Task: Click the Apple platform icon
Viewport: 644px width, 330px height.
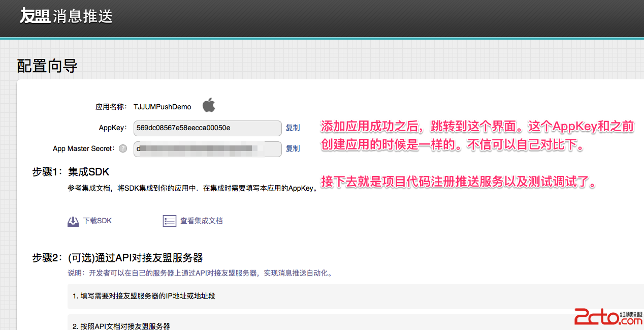Action: [209, 105]
